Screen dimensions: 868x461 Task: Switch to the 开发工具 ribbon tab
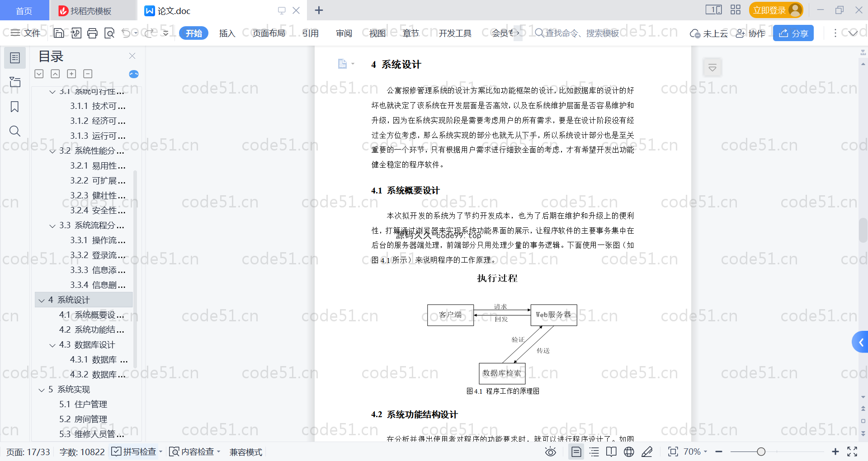[455, 33]
